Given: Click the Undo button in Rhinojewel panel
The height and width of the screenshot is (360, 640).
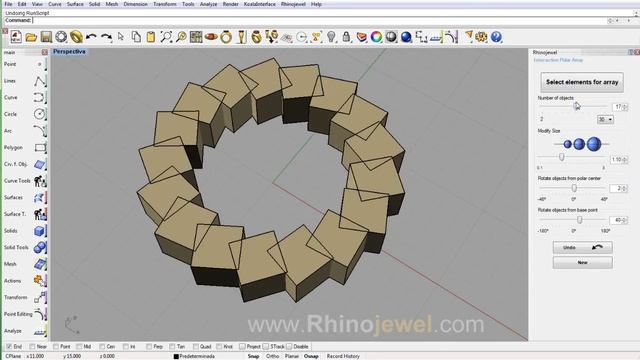Looking at the screenshot, I should pos(582,248).
